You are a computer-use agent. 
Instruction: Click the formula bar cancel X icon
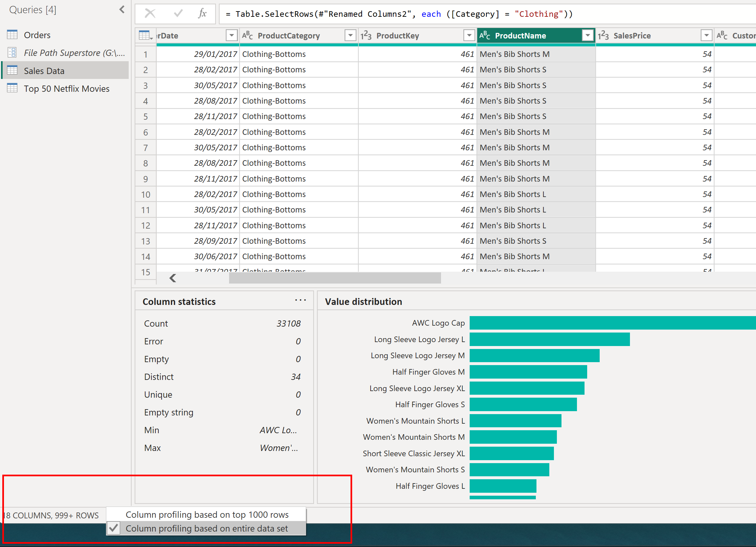point(150,14)
